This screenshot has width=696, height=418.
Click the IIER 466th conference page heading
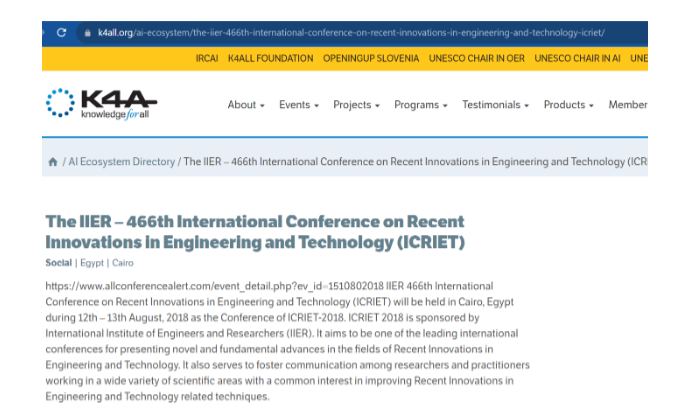(255, 232)
